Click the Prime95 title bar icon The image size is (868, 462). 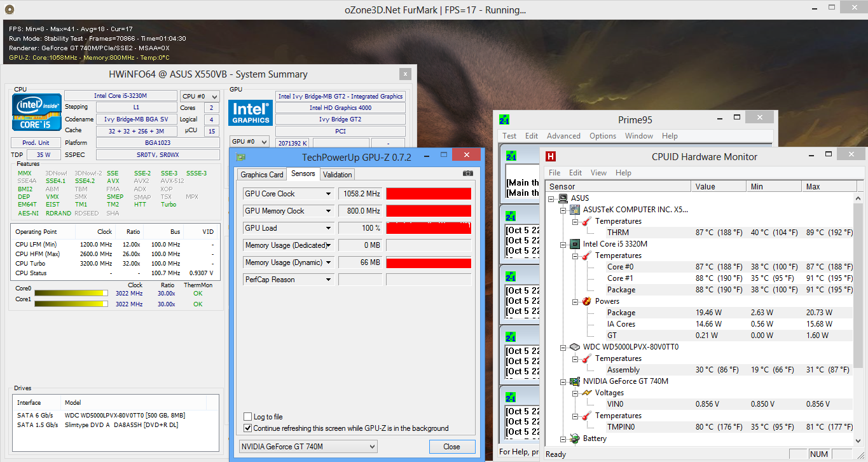504,119
